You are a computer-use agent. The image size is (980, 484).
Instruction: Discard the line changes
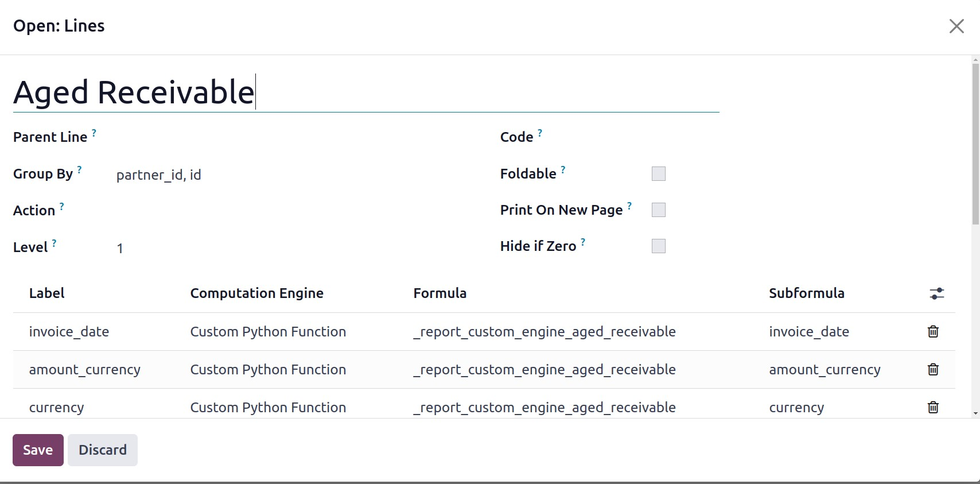click(102, 450)
